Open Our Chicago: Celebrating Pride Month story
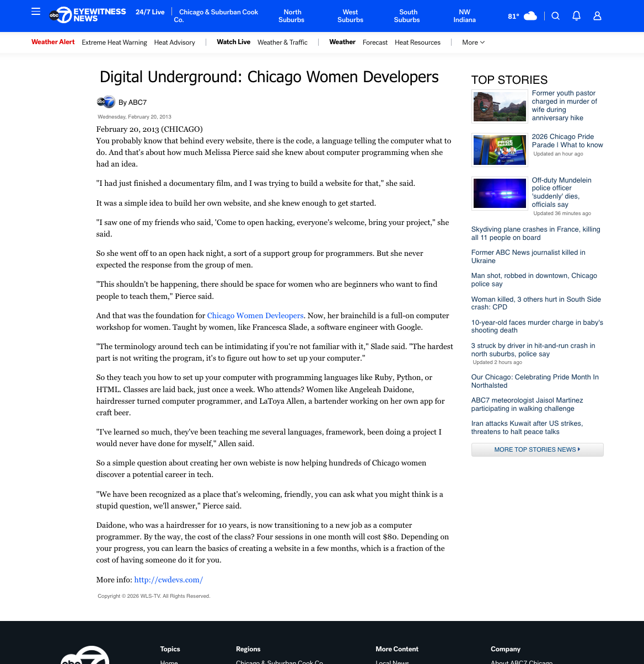 pos(535,381)
